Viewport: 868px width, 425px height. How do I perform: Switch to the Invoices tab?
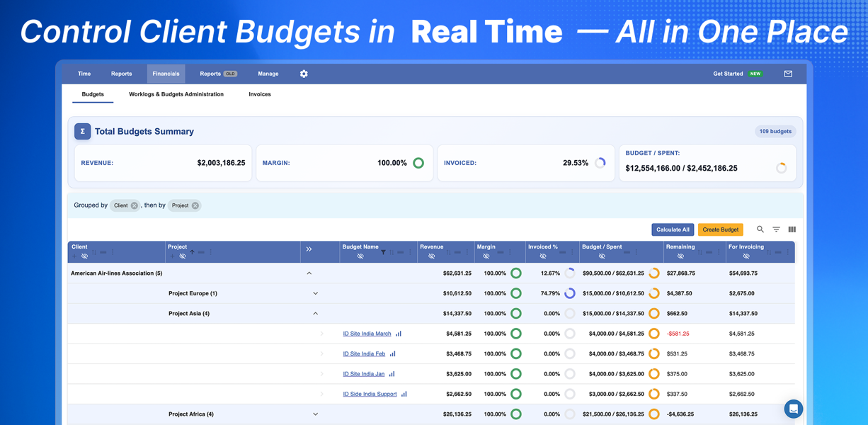click(x=260, y=94)
